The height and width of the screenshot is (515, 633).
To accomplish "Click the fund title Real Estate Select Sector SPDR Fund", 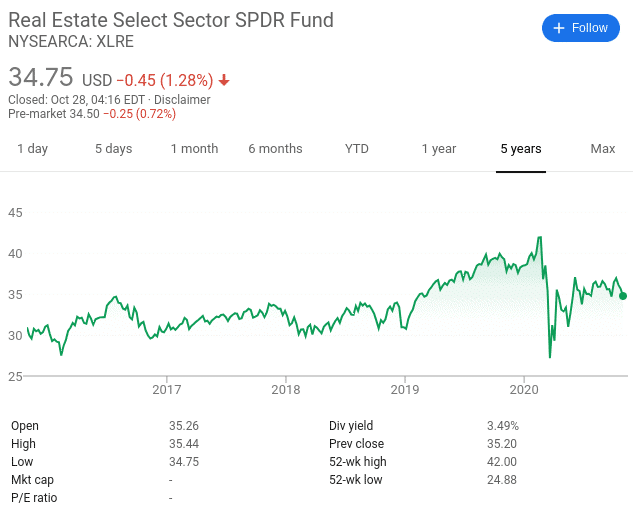I will 171,20.
